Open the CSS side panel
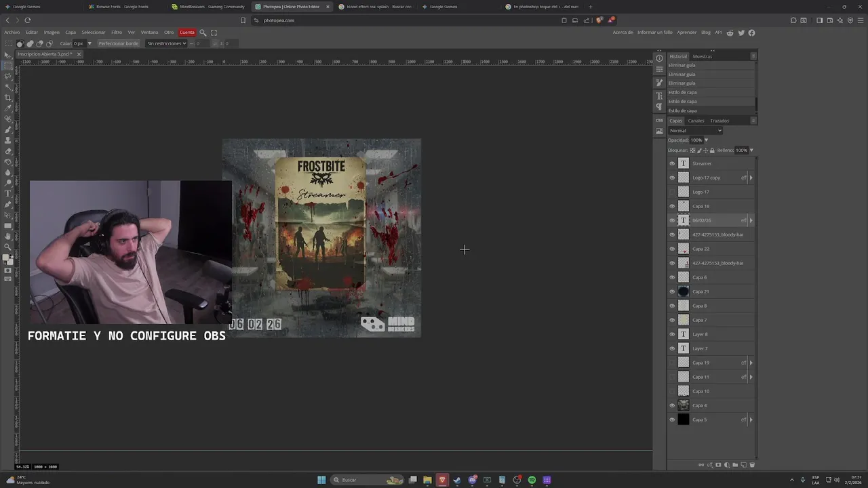Viewport: 868px width, 488px height. click(659, 120)
